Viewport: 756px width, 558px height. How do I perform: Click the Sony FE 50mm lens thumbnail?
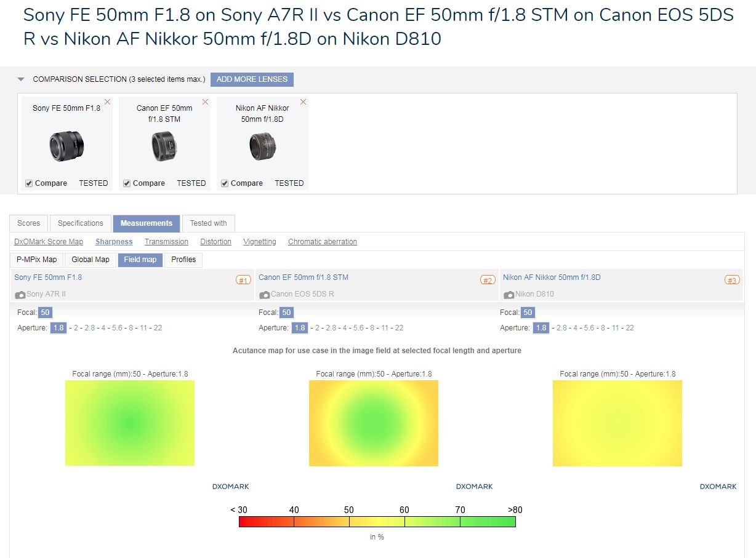tap(66, 146)
